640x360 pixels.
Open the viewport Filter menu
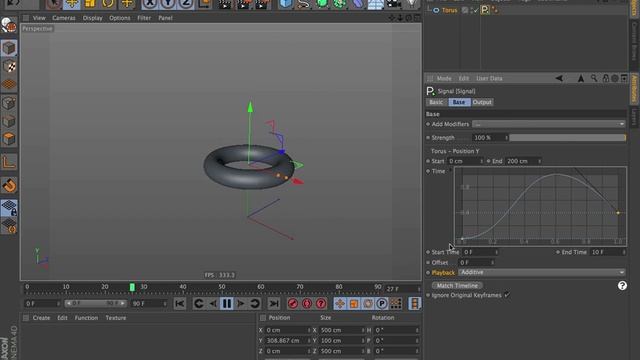click(x=144, y=18)
